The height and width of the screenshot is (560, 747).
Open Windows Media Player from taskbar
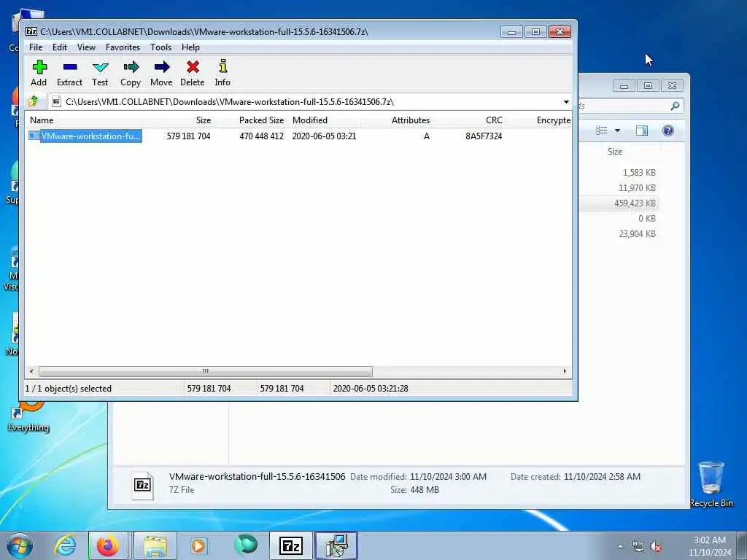click(x=199, y=545)
